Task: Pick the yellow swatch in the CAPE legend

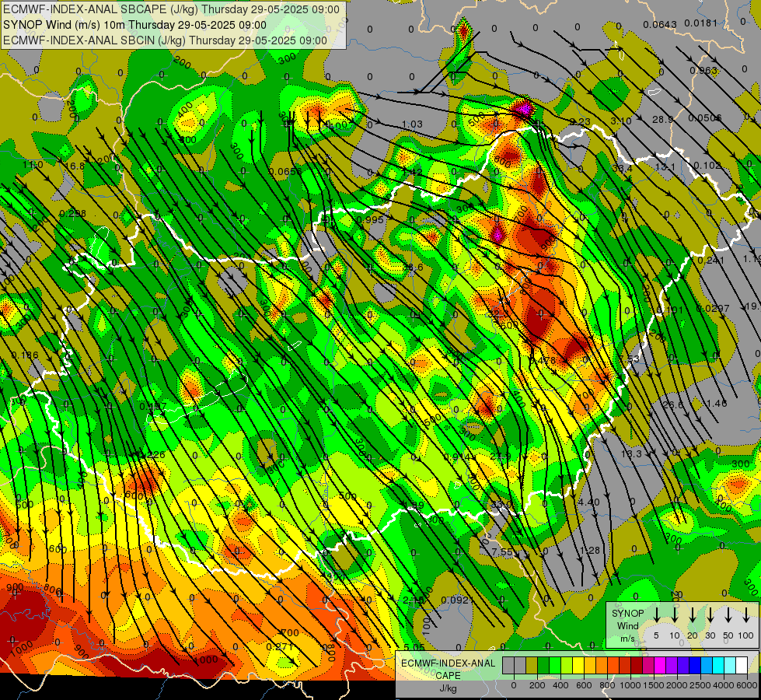Action: coord(578,665)
